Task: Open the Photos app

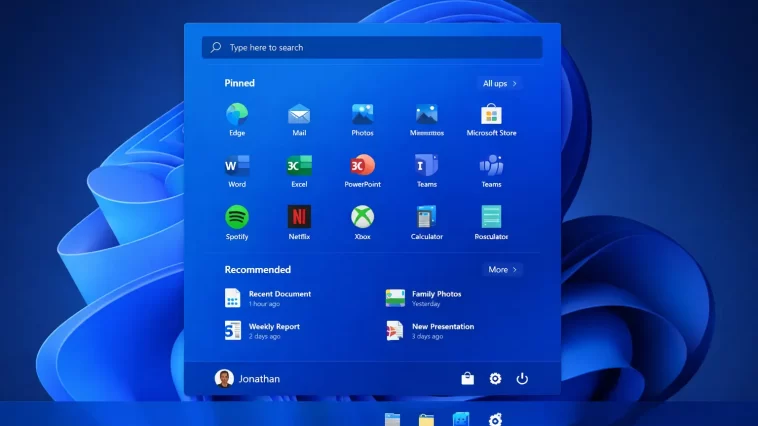Action: pyautogui.click(x=362, y=120)
